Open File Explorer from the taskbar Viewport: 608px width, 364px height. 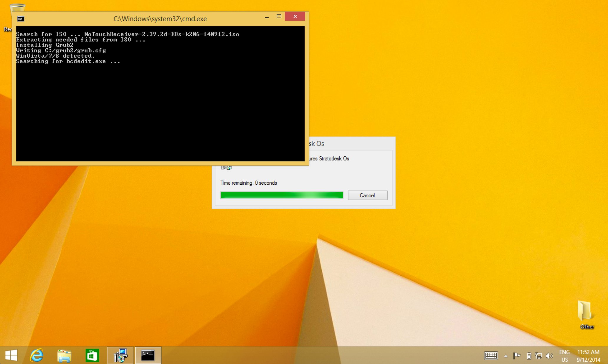pos(64,355)
